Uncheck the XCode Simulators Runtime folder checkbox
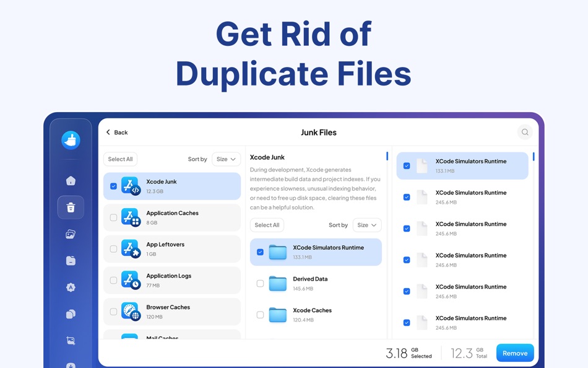The width and height of the screenshot is (588, 368). tap(260, 252)
